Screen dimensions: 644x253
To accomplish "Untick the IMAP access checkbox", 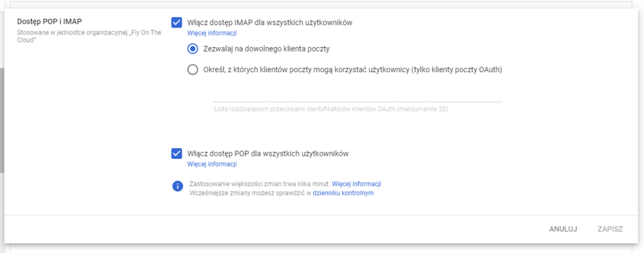I will pyautogui.click(x=177, y=23).
